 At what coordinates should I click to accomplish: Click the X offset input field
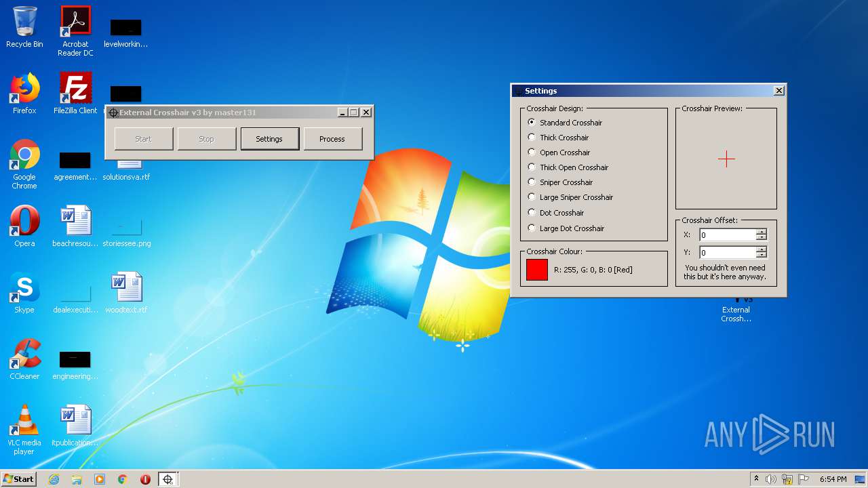(728, 235)
